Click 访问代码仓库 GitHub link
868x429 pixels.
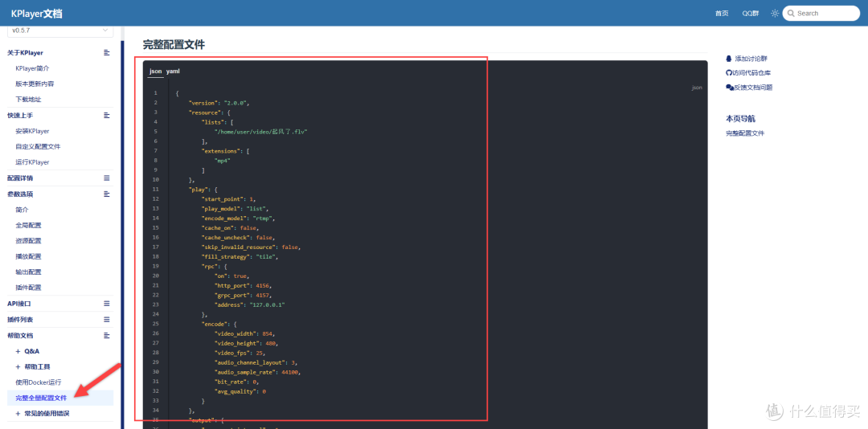[748, 72]
